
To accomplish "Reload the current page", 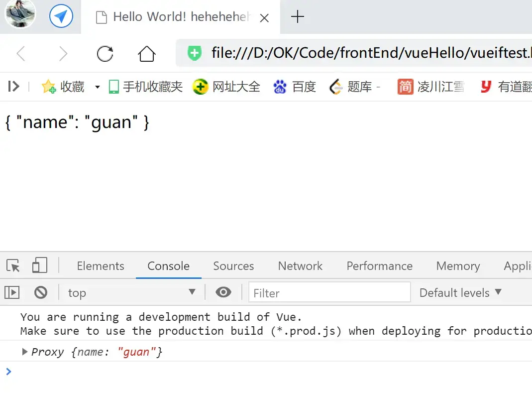I will [x=105, y=54].
